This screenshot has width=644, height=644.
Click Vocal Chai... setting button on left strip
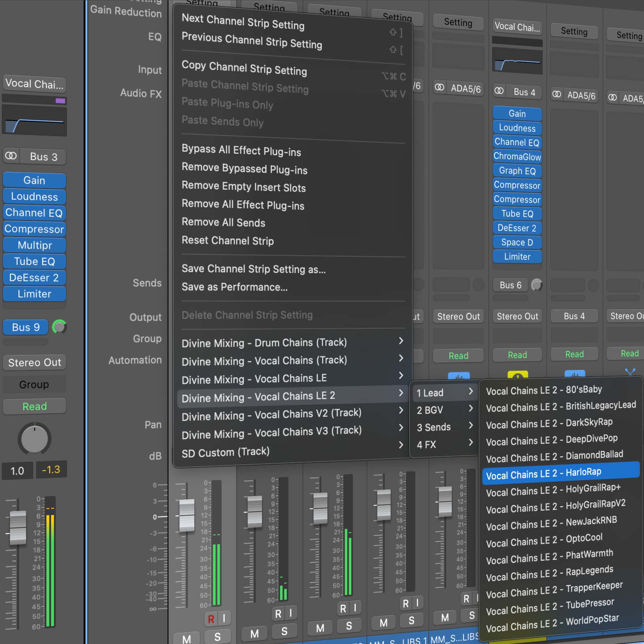(x=34, y=84)
